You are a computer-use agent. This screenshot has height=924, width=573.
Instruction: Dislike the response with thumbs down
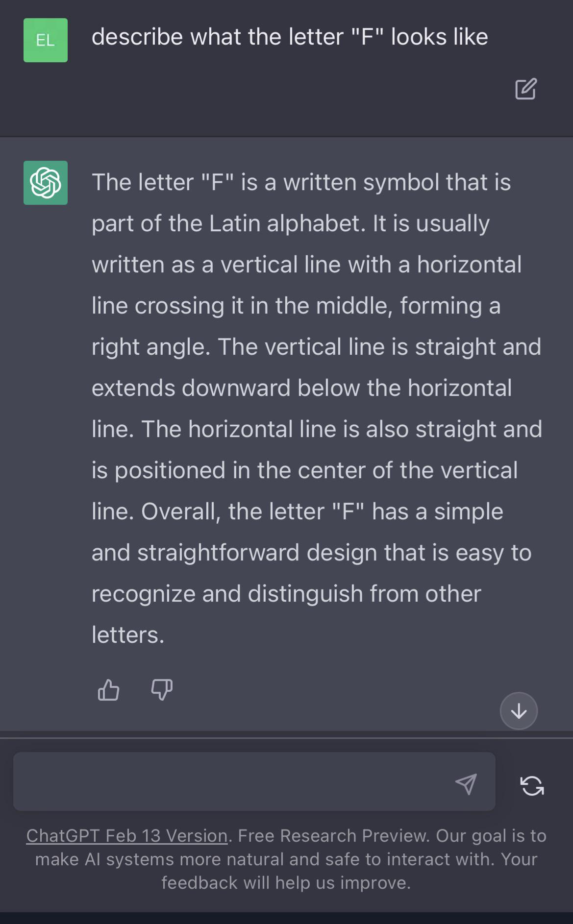[161, 690]
